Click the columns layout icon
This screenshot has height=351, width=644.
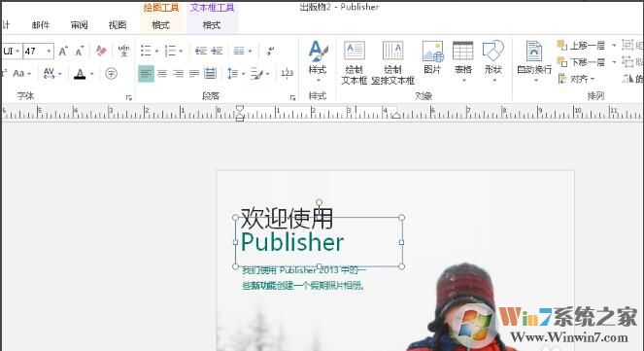point(239,51)
